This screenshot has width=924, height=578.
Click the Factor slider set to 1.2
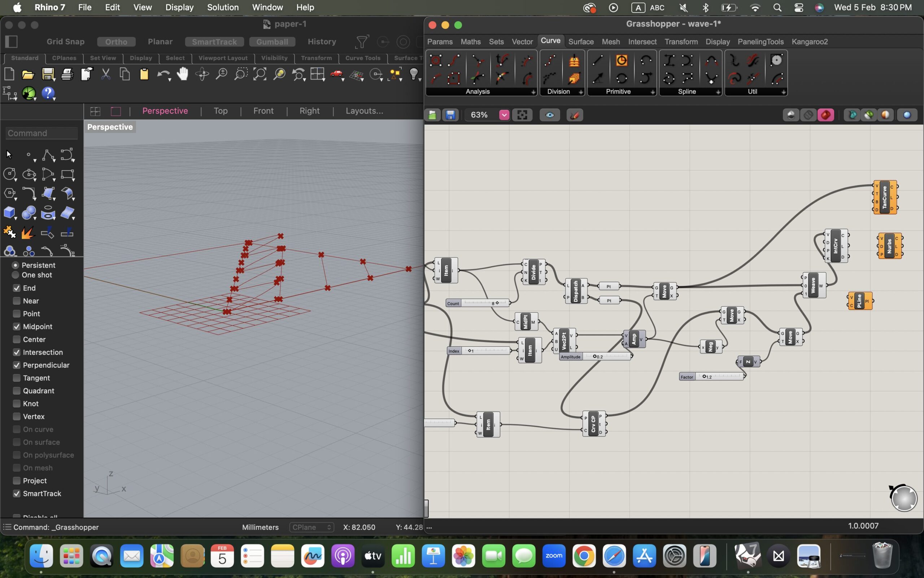712,377
